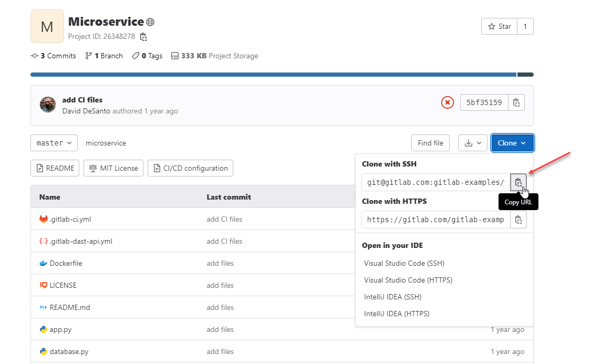Screen dimensions: 602x364
Task: Click the Microservice project avatar
Action: point(47,26)
